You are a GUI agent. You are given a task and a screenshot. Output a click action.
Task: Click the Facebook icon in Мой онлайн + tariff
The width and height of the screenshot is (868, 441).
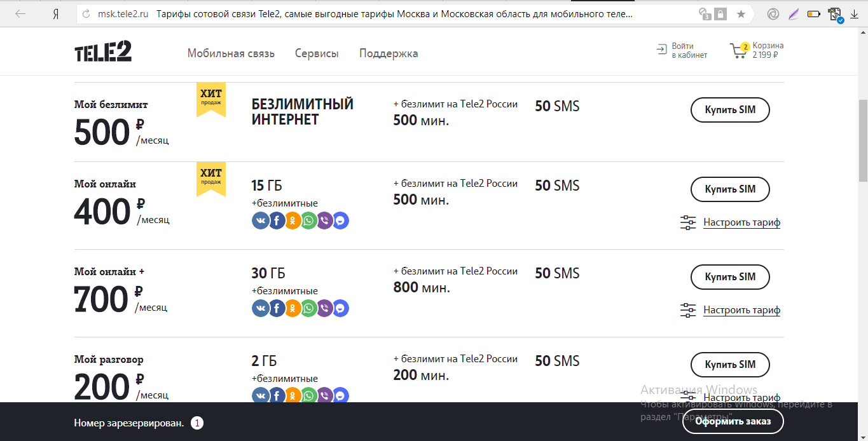click(277, 308)
